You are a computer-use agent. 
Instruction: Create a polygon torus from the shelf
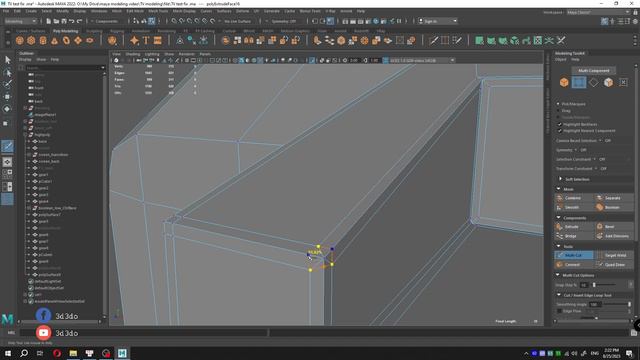(x=66, y=40)
